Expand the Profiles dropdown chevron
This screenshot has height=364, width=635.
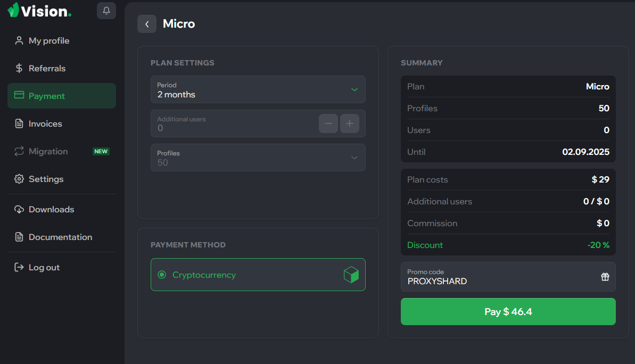coord(354,158)
